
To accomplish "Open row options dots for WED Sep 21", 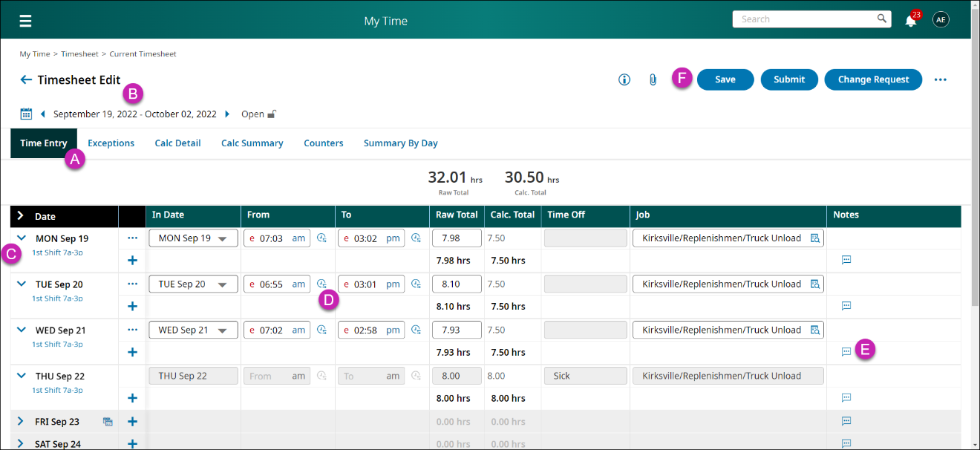I will tap(133, 330).
